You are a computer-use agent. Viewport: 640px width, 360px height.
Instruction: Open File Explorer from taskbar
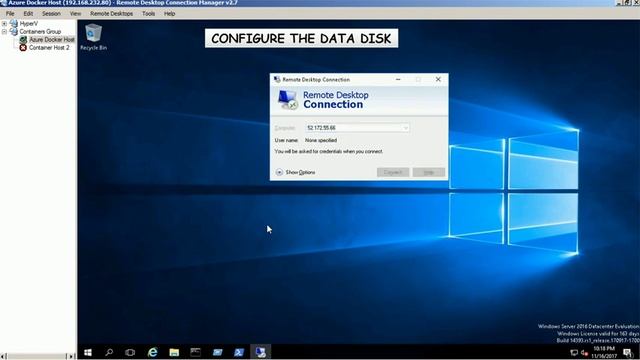[174, 352]
